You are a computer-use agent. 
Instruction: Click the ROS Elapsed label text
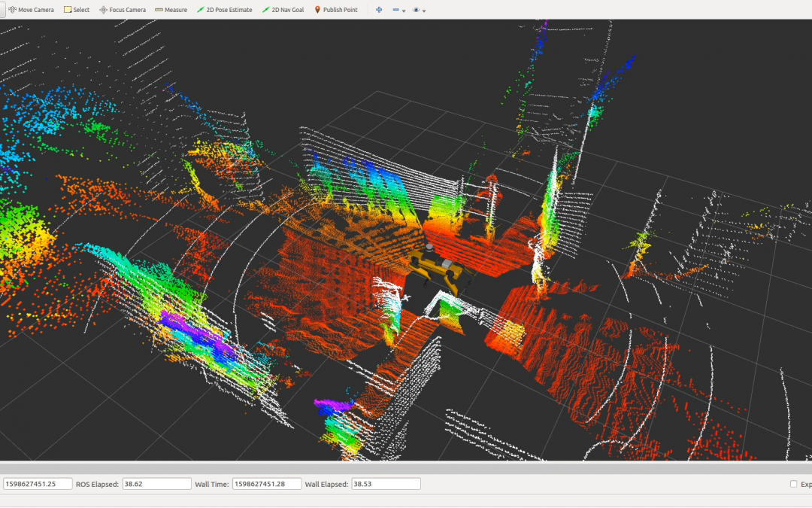[x=97, y=484]
